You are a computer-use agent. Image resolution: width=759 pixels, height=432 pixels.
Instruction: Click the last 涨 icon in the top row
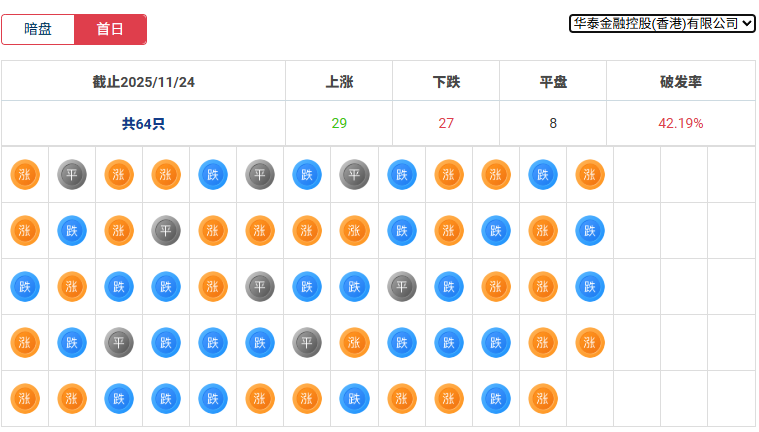590,174
